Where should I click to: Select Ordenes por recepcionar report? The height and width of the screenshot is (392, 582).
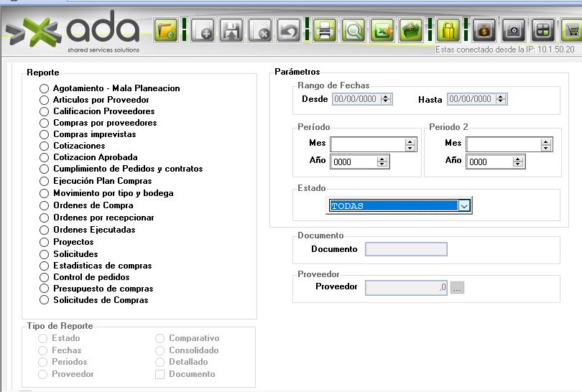(44, 218)
